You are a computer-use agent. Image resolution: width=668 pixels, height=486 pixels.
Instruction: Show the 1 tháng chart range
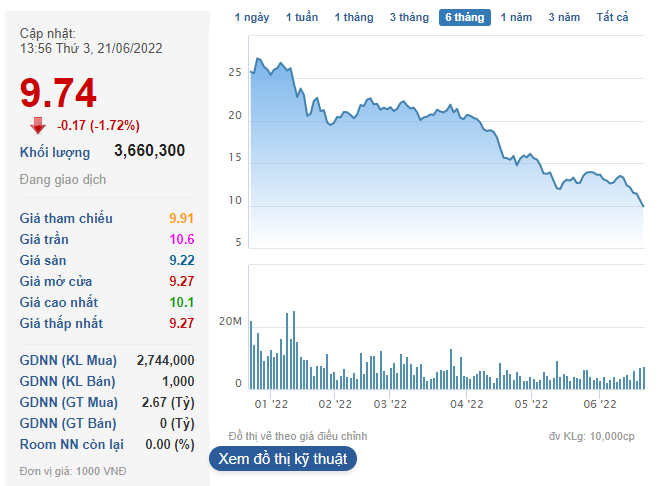(x=354, y=17)
